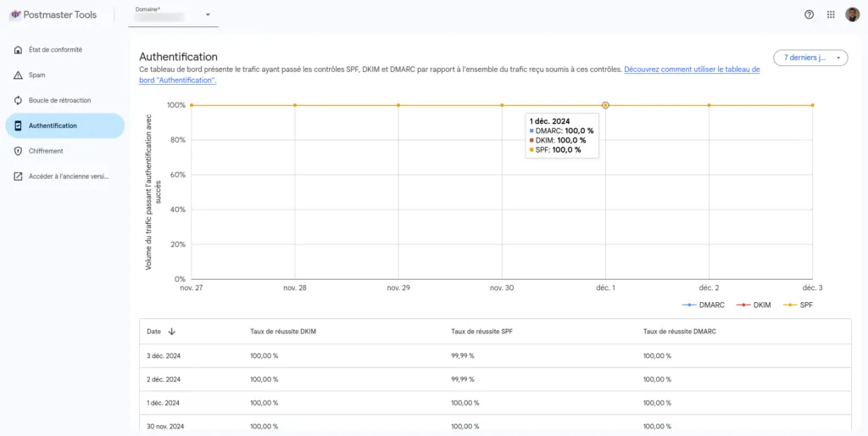Click DKIM value 100,00 % for 3 déc.
868x436 pixels.
(x=264, y=355)
